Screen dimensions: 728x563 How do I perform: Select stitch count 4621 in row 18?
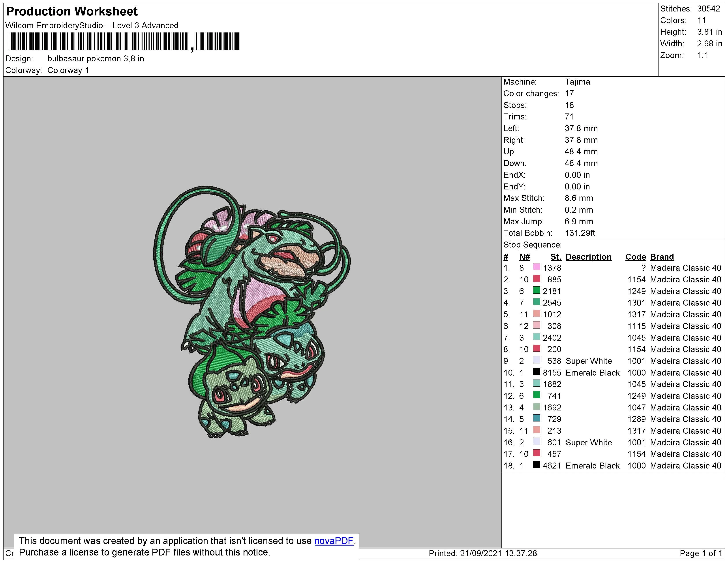click(x=552, y=466)
